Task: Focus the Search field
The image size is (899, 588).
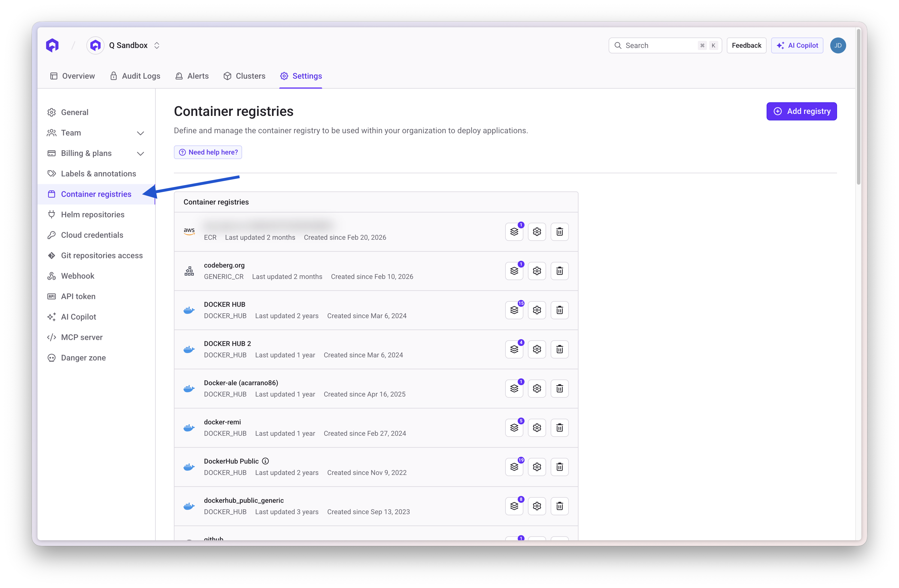Action: [x=665, y=45]
